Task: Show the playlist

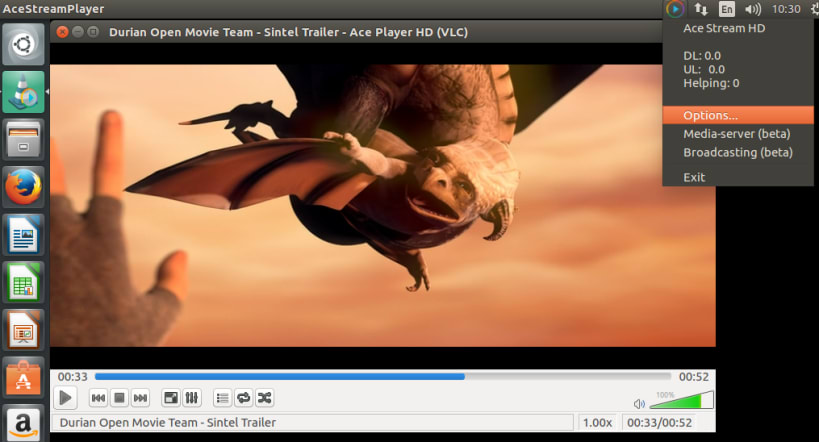Action: coord(223,398)
